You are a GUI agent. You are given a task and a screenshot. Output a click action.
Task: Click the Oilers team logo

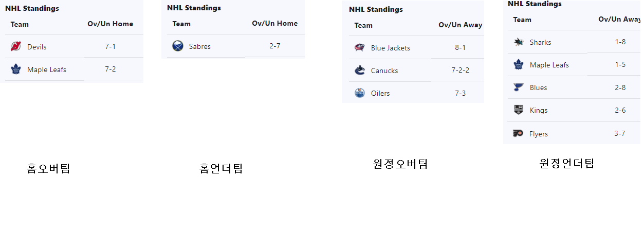tap(359, 93)
